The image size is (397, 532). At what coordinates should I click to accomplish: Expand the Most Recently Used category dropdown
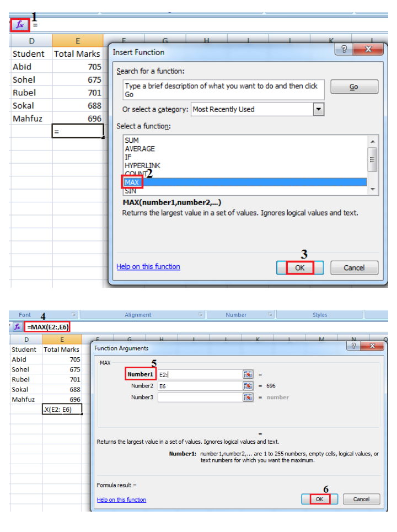318,109
